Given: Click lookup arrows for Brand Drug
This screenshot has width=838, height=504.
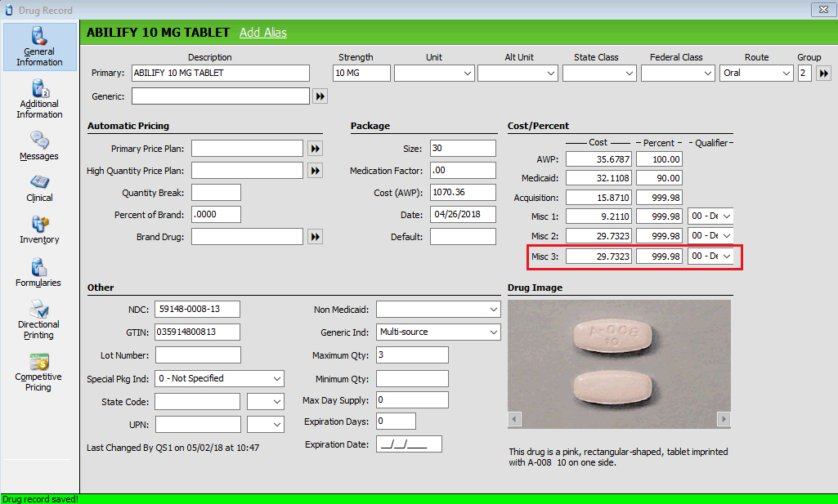Looking at the screenshot, I should (x=315, y=237).
